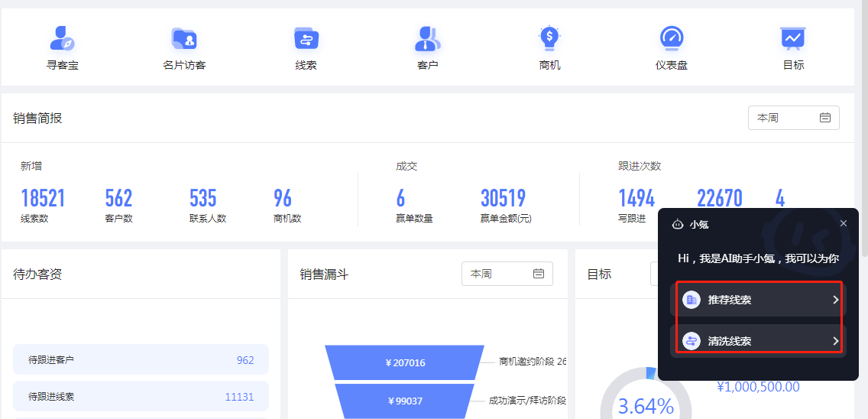Click the vertical page scrollbar
Viewport: 868px width, 419px height.
[864, 128]
